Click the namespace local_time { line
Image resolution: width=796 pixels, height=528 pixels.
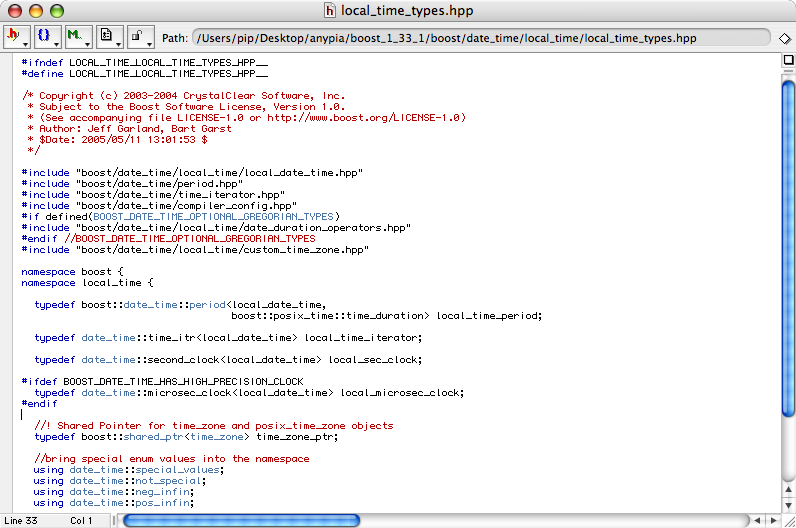click(x=87, y=283)
